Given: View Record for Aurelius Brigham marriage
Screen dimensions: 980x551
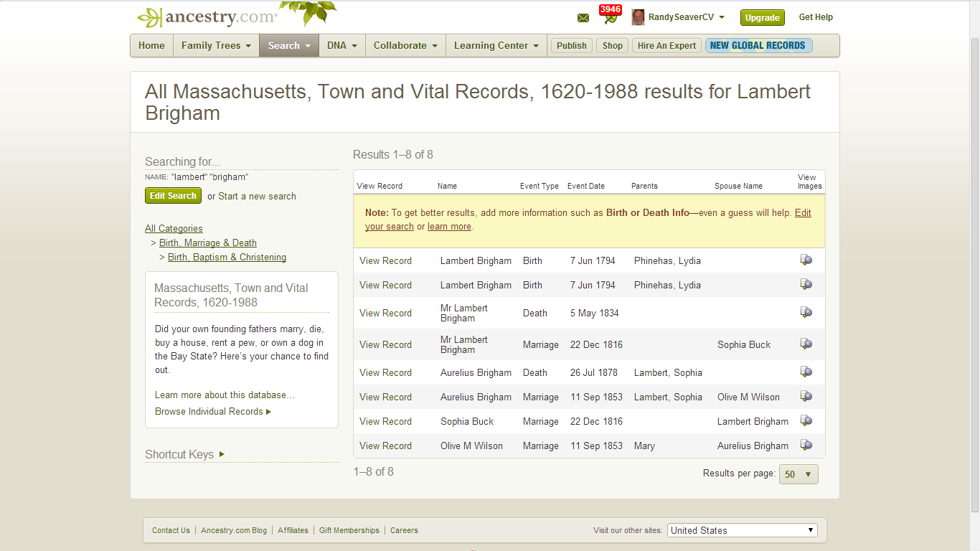Looking at the screenshot, I should click(x=385, y=397).
